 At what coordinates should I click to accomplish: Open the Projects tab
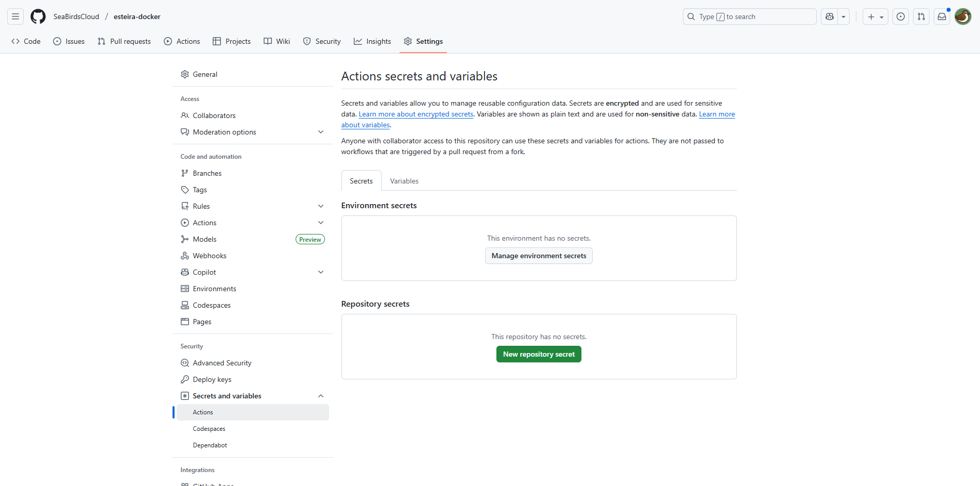click(232, 41)
